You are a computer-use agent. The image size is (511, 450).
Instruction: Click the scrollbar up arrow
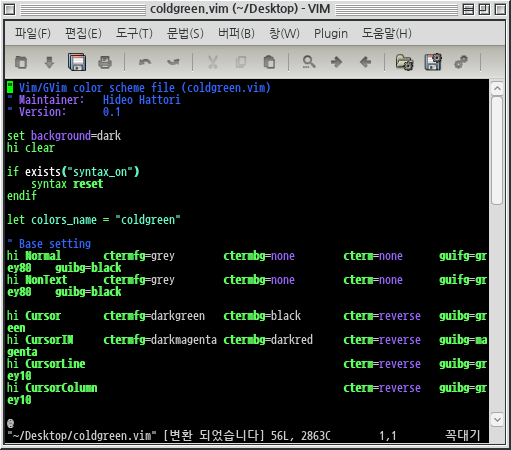pos(497,88)
